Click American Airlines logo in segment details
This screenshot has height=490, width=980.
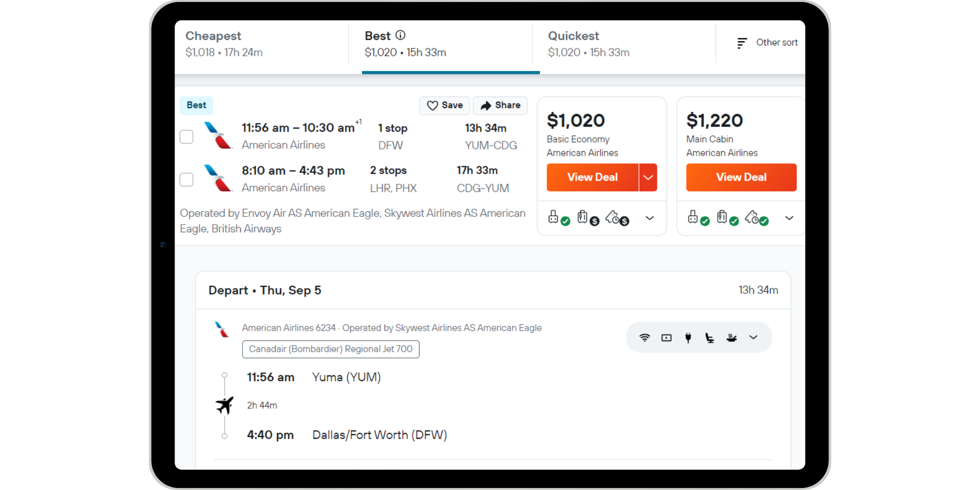(222, 329)
